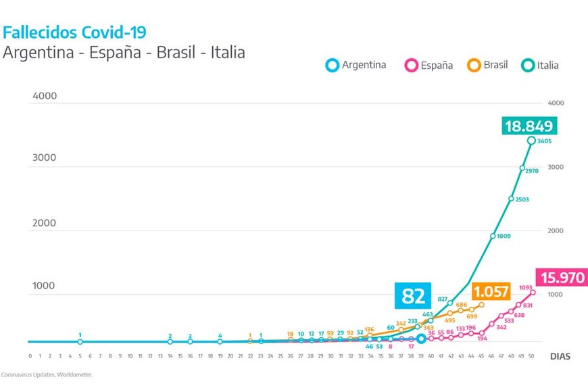Screen dimensions: 588x392
Task: Click the blue 82 Argentina total badge
Action: pos(413,296)
